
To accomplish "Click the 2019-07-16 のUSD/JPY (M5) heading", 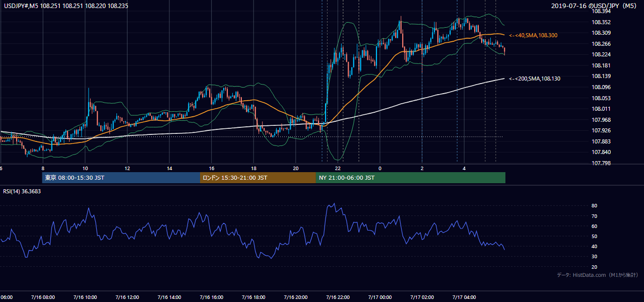I will pyautogui.click(x=595, y=6).
